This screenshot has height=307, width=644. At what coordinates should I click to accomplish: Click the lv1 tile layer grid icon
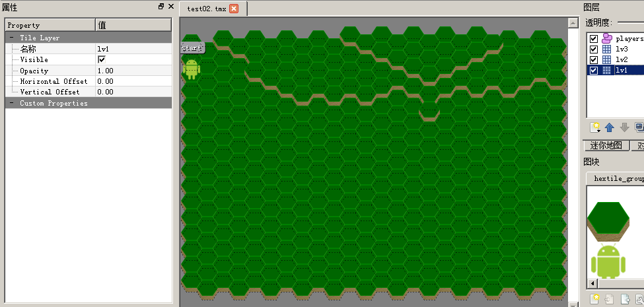[x=606, y=71]
